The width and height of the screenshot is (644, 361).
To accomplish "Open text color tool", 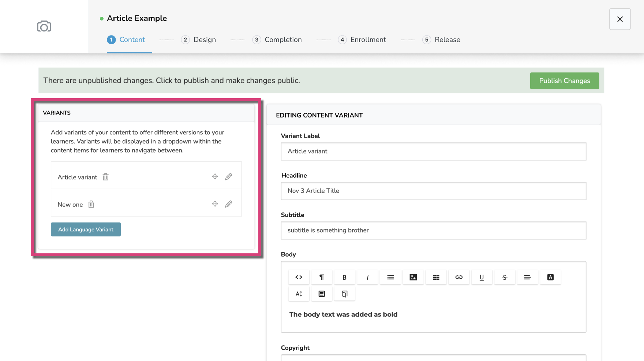I will coord(550,277).
